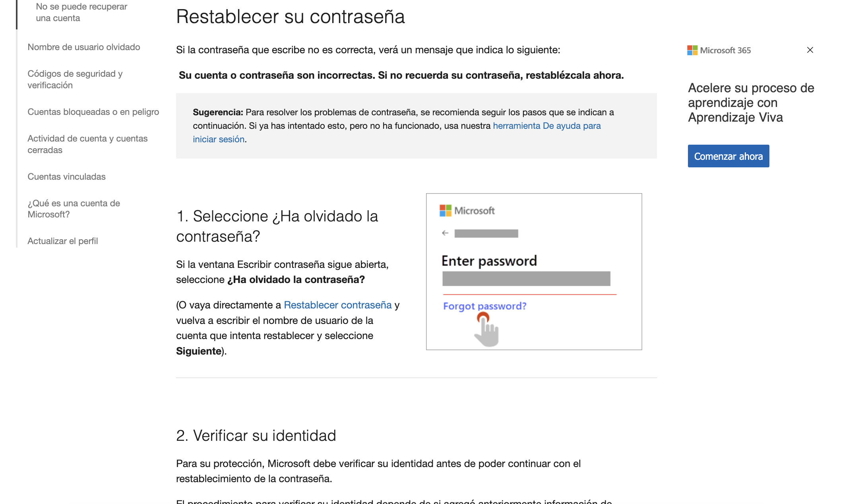Open Nombre de usuario olvidado

coord(84,47)
